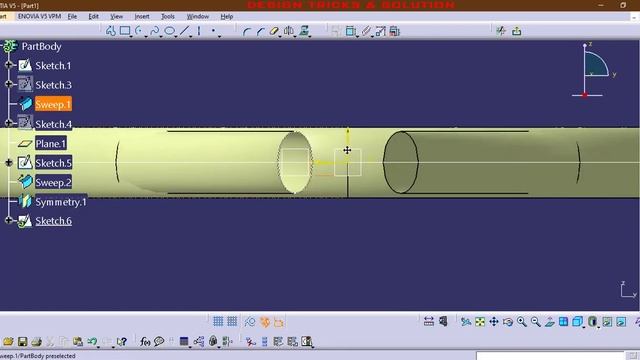Select the Mirror tool
This screenshot has width=640, height=360.
[x=289, y=31]
